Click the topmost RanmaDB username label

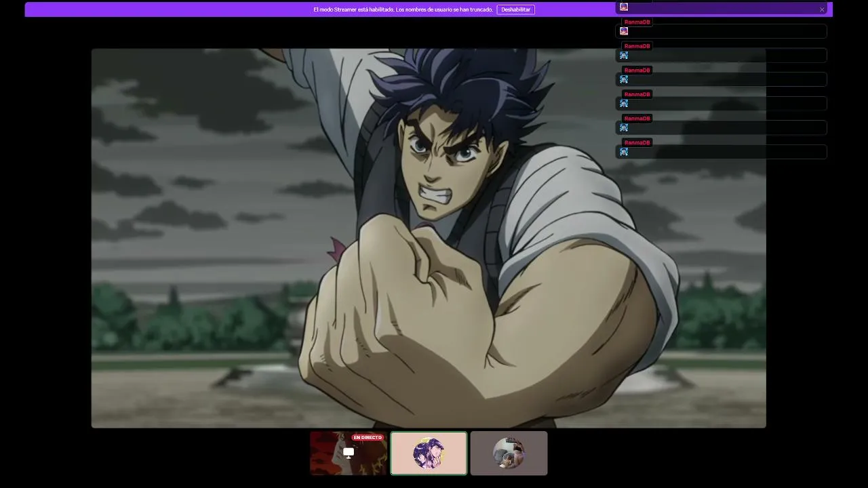(637, 22)
